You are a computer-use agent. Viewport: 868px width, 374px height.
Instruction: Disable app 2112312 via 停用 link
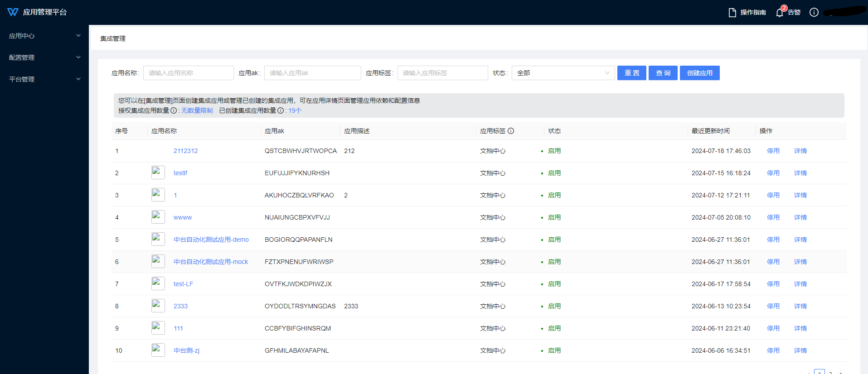pos(773,151)
